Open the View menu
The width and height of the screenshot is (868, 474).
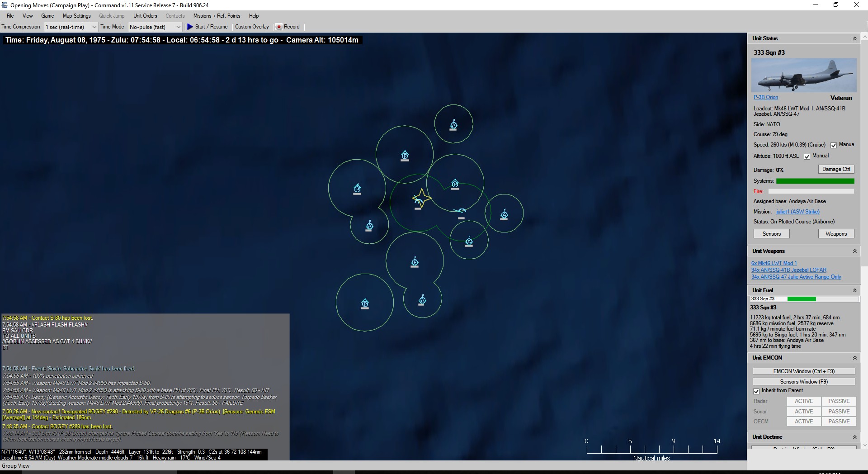pos(28,16)
